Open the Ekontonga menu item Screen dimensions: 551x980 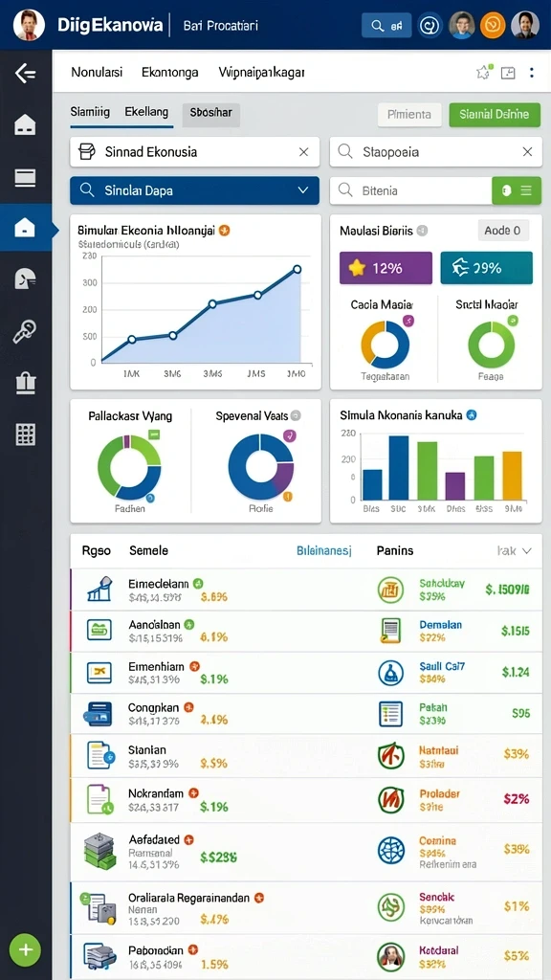[x=170, y=73]
